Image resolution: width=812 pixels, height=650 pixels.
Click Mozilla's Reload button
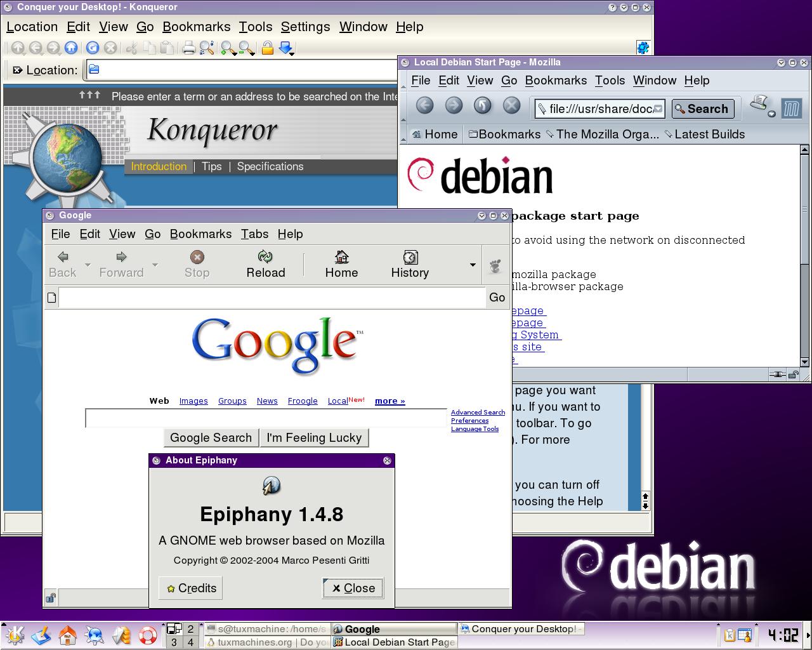[x=483, y=106]
